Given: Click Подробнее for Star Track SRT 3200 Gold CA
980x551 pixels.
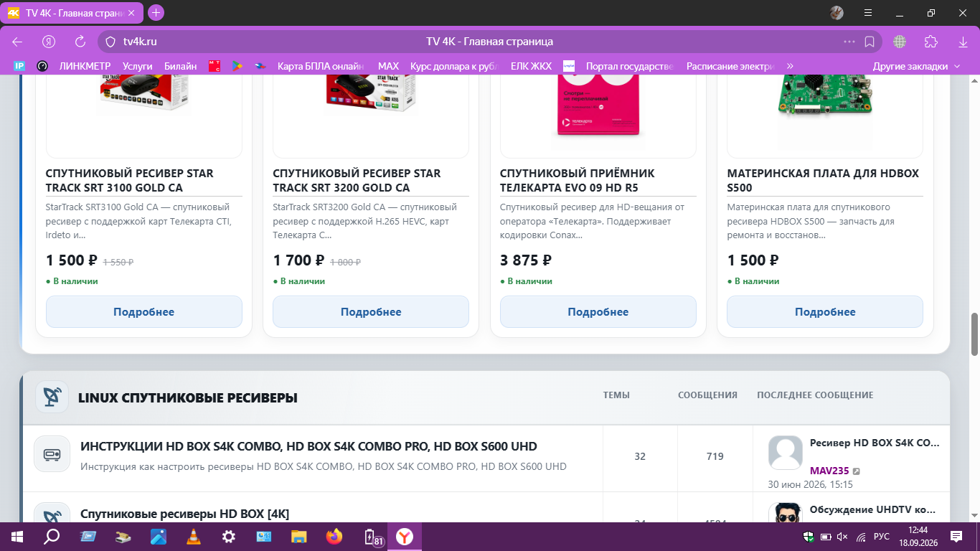Looking at the screenshot, I should (371, 312).
